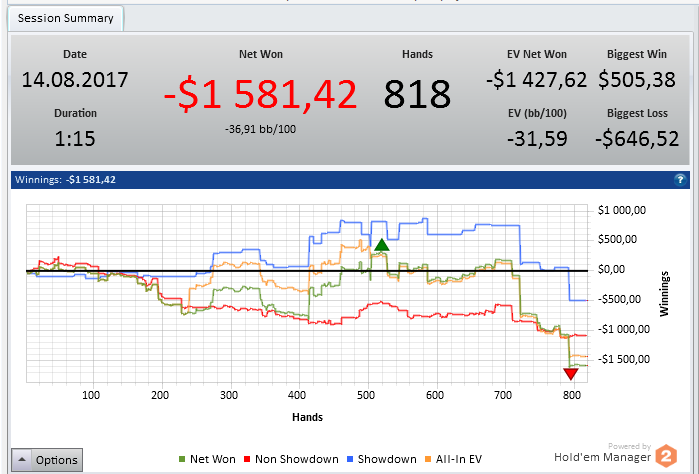Click the EV Net Won value -$1 427,62
This screenshot has width=699, height=474.
click(536, 80)
